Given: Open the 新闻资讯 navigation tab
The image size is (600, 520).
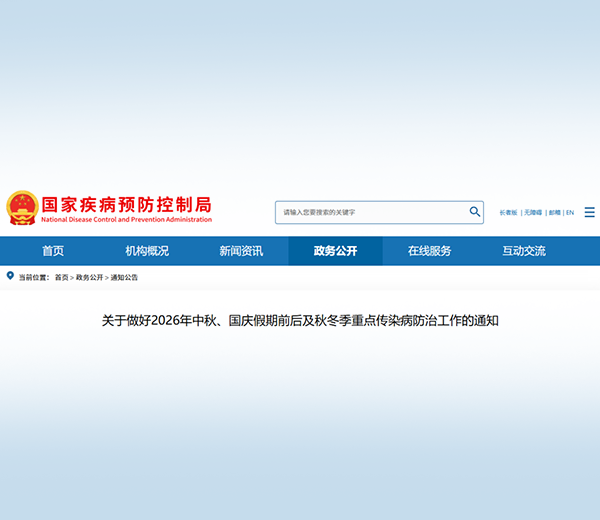Looking at the screenshot, I should point(241,251).
